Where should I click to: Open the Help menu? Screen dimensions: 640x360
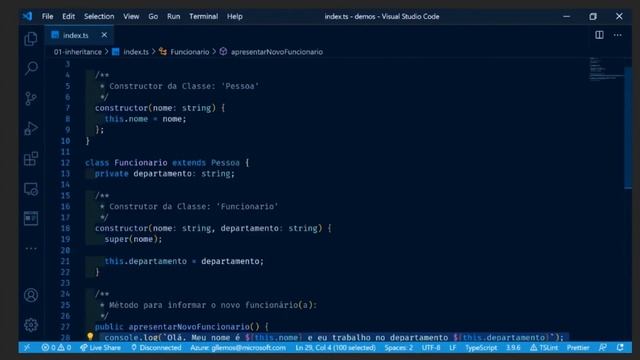click(x=235, y=17)
